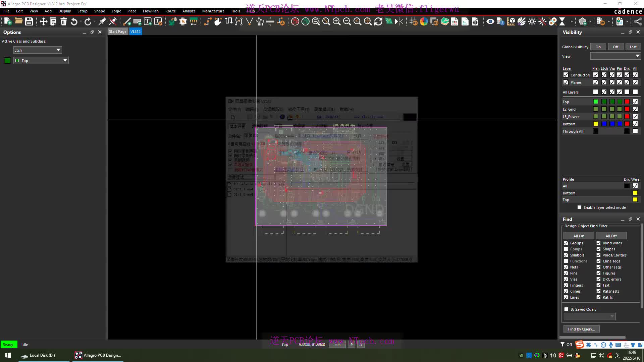
Task: Click the Undo arrow icon
Action: 74,22
